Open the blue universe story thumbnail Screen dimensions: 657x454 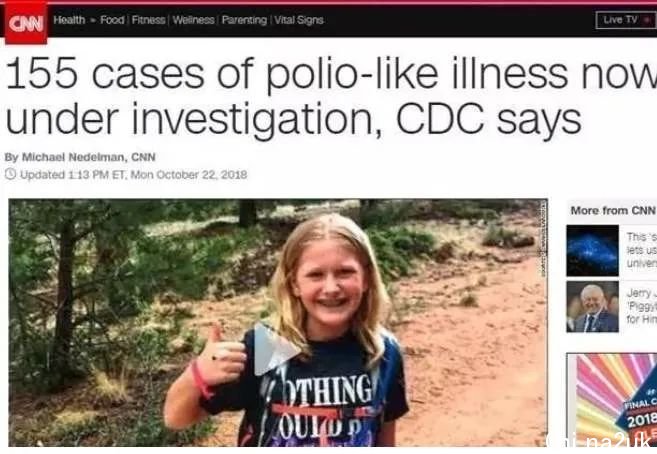coord(592,250)
